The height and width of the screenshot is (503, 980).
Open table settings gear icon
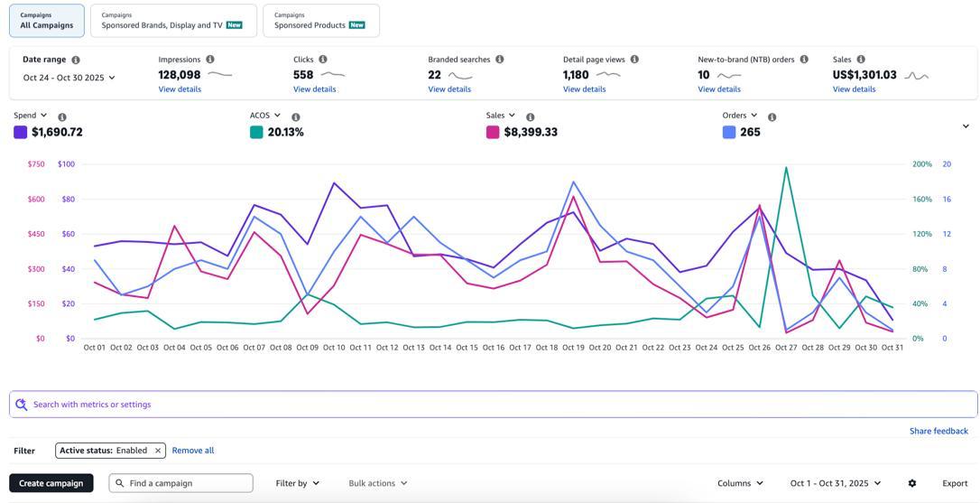(x=912, y=483)
